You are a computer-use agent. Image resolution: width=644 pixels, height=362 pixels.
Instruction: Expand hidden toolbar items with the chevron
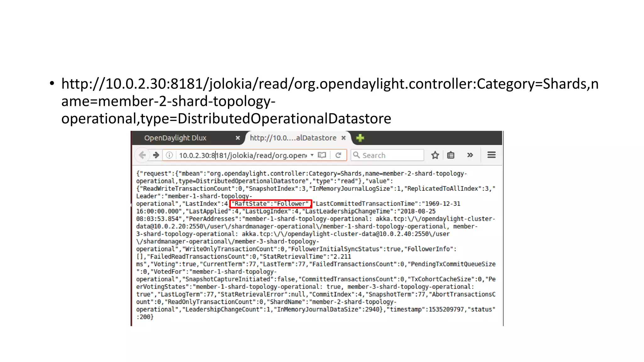tap(470, 155)
